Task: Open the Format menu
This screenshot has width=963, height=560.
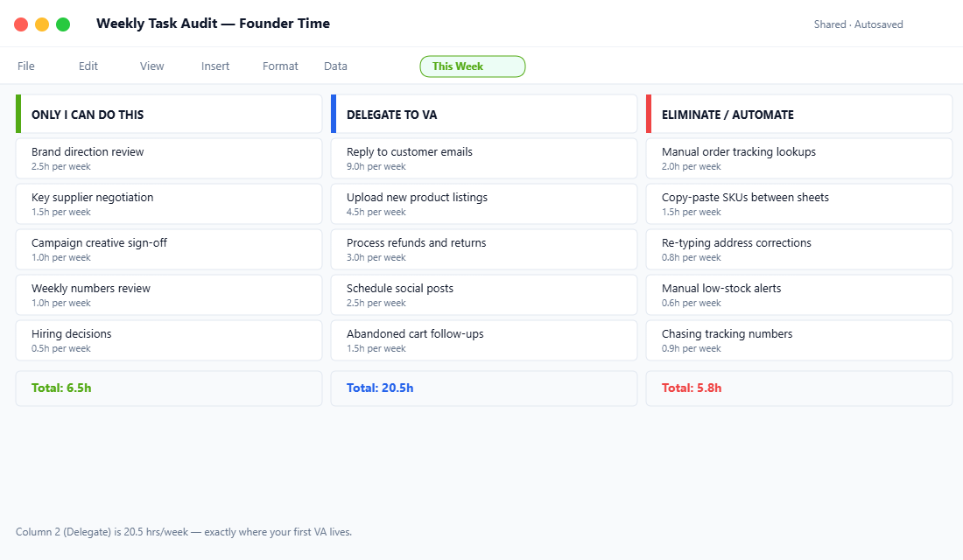Action: [x=280, y=66]
